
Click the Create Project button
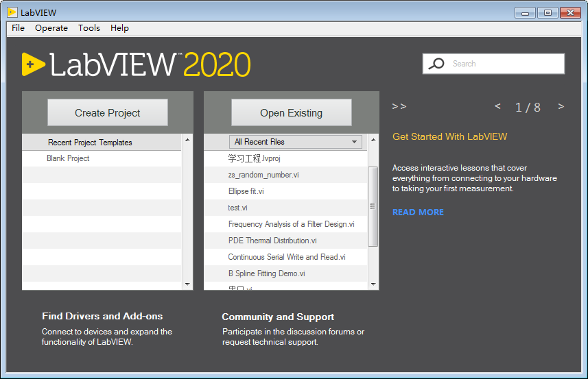pos(108,112)
